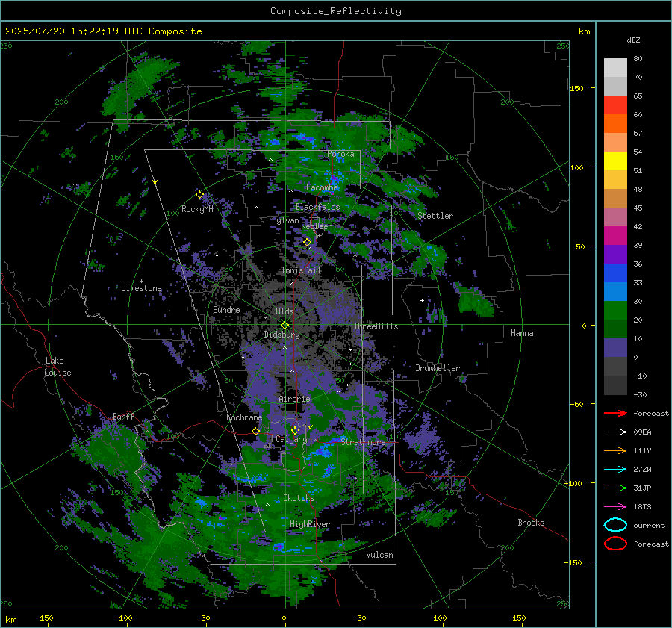672x628 pixels.
Task: Pick the green 30 dBZ color swatch
Action: point(615,310)
